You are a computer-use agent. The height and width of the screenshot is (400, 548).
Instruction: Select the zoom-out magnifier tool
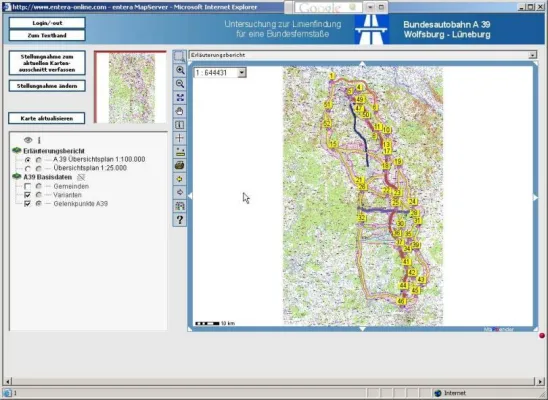tap(180, 84)
